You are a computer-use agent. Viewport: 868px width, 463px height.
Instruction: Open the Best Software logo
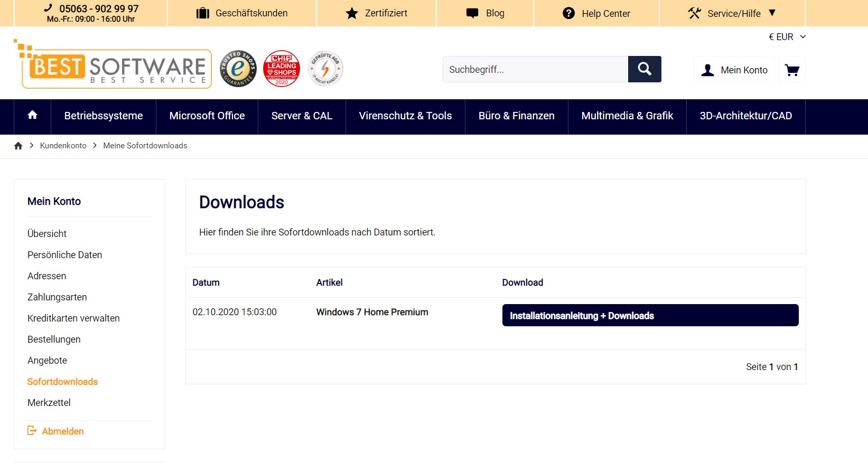(x=113, y=64)
